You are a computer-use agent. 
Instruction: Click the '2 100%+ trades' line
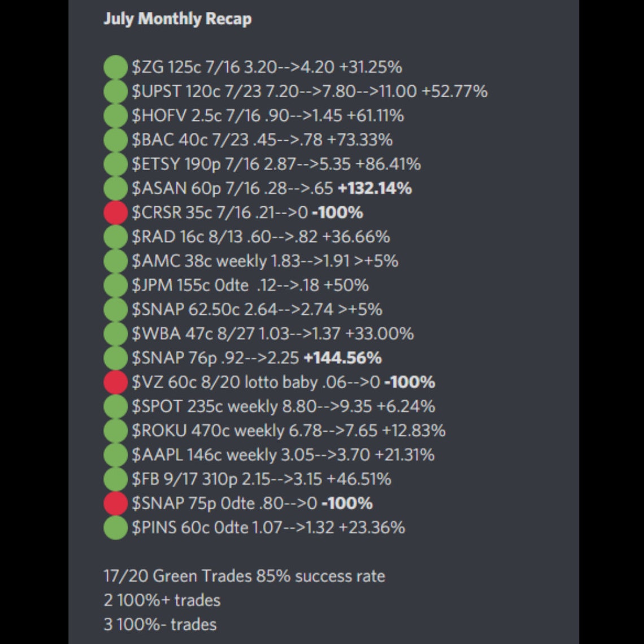click(x=162, y=600)
